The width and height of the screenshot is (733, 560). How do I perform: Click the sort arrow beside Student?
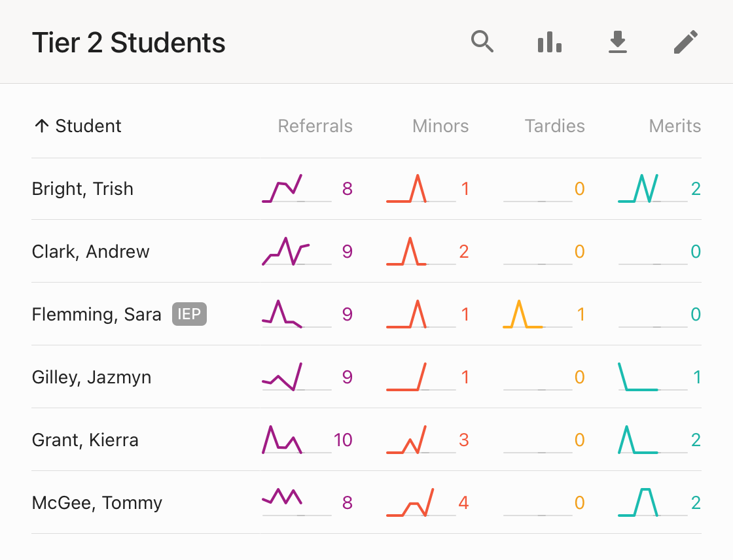click(41, 126)
